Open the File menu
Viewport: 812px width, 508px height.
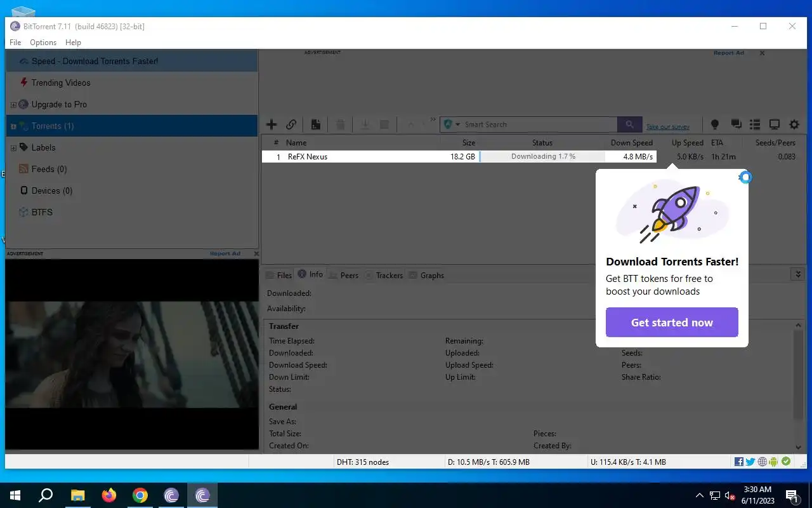(15, 43)
